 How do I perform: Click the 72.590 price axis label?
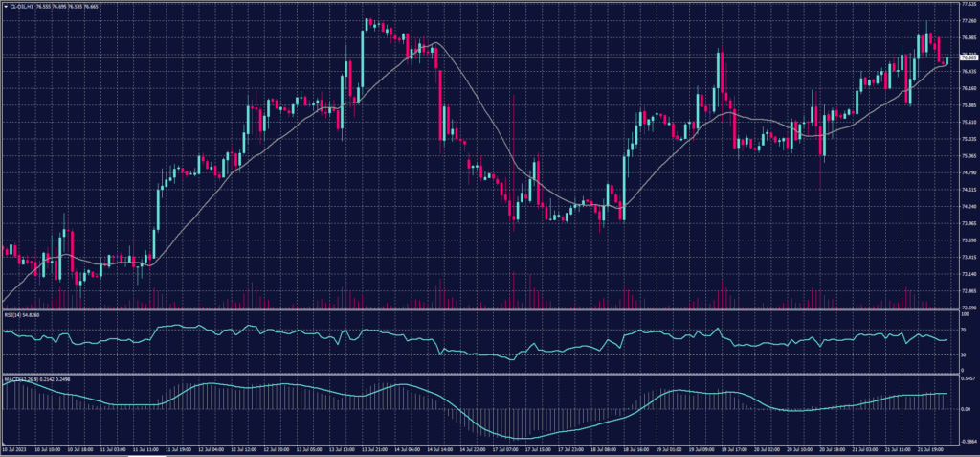coord(968,308)
